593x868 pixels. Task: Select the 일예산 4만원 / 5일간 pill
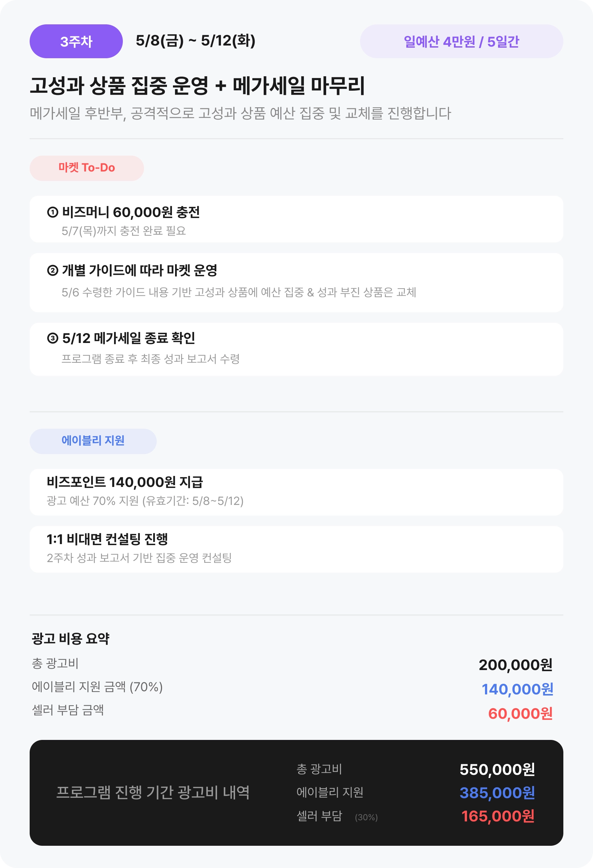[x=461, y=41]
